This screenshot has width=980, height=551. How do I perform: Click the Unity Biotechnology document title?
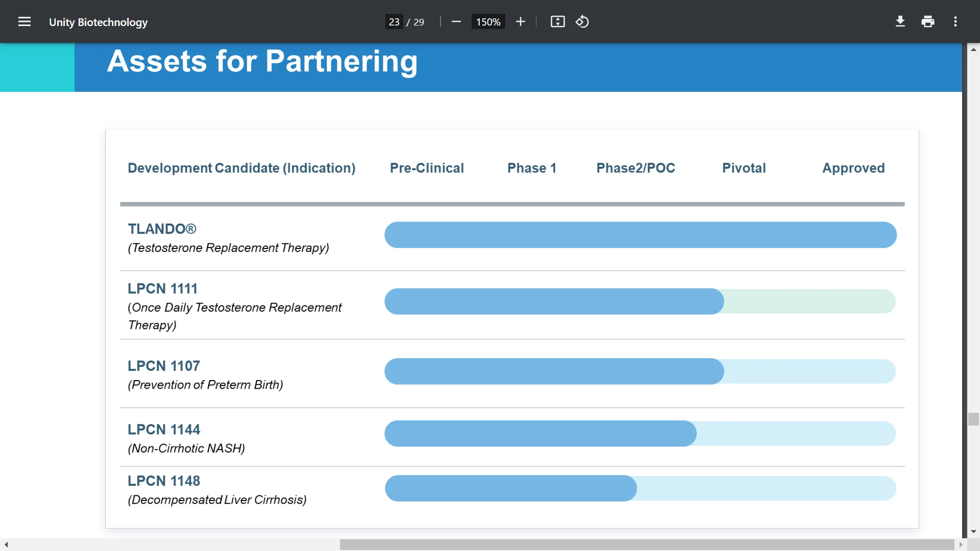[98, 22]
